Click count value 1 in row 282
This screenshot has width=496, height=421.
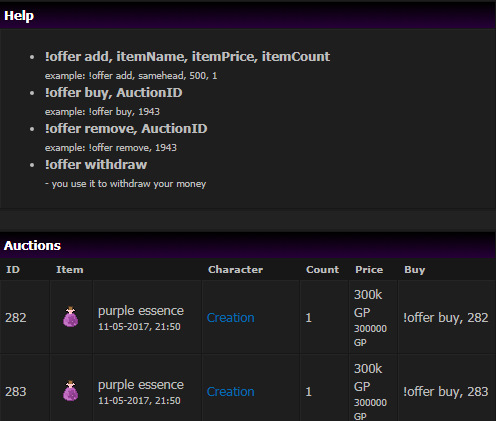pos(309,318)
